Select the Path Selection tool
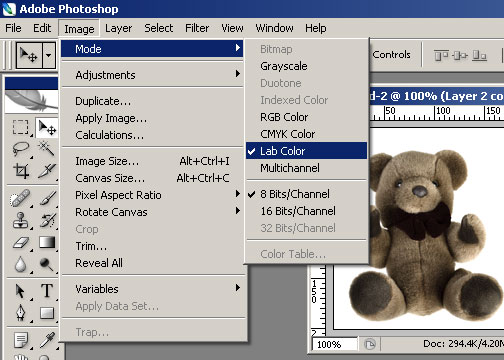Viewport: 504px width, 360px height. (x=20, y=291)
